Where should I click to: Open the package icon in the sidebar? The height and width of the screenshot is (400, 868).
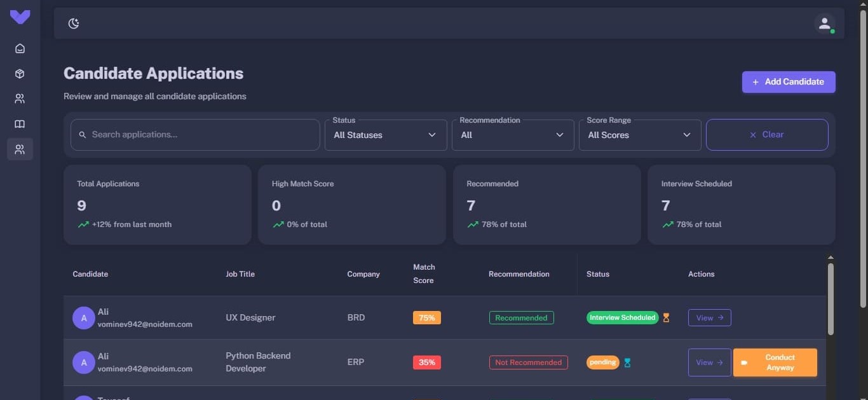(20, 73)
